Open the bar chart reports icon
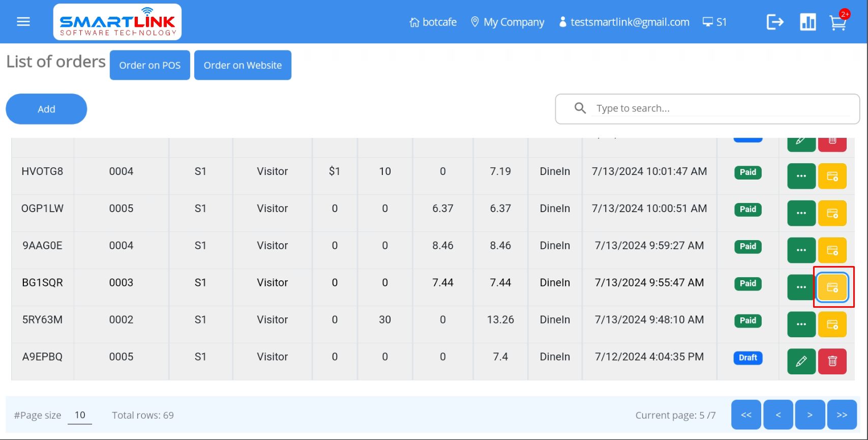The height and width of the screenshot is (440, 868). coord(807,22)
